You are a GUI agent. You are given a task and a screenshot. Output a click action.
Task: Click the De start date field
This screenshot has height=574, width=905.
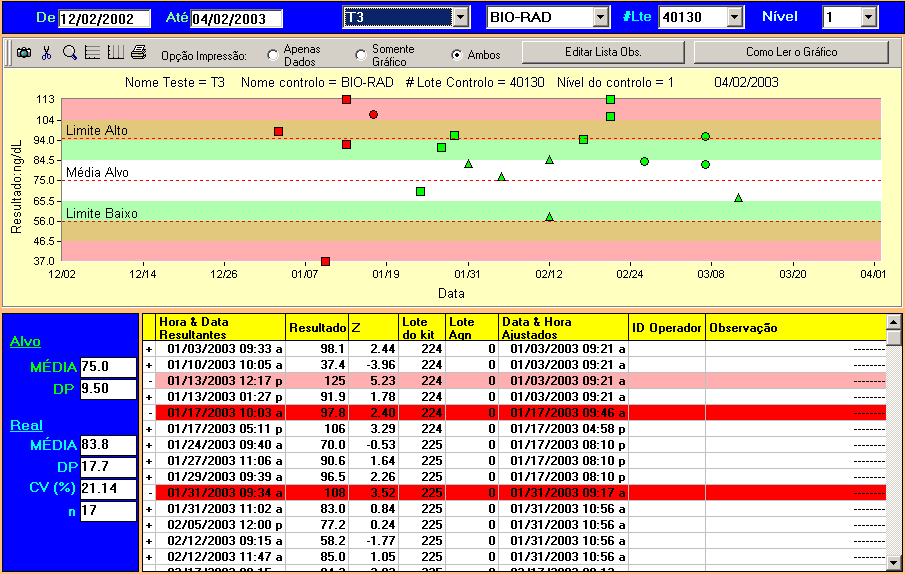[x=104, y=18]
